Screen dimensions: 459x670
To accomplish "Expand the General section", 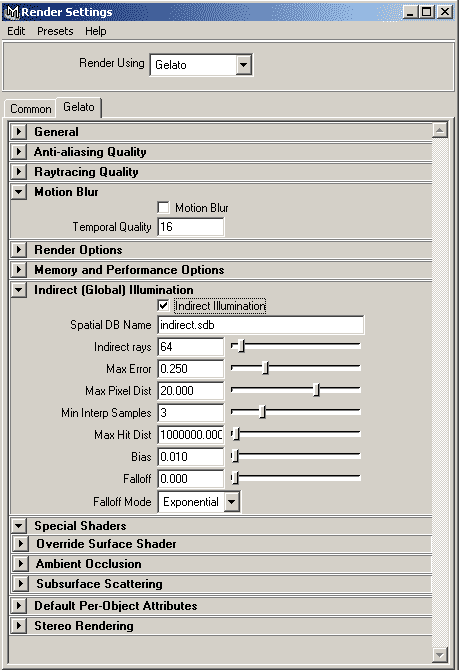I will (18, 132).
